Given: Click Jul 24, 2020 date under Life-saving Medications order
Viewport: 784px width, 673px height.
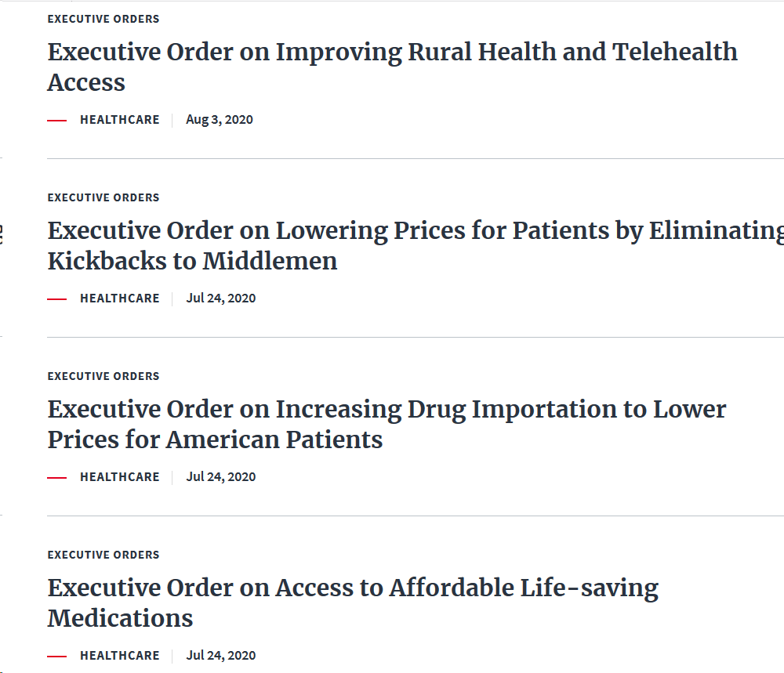Looking at the screenshot, I should [221, 656].
